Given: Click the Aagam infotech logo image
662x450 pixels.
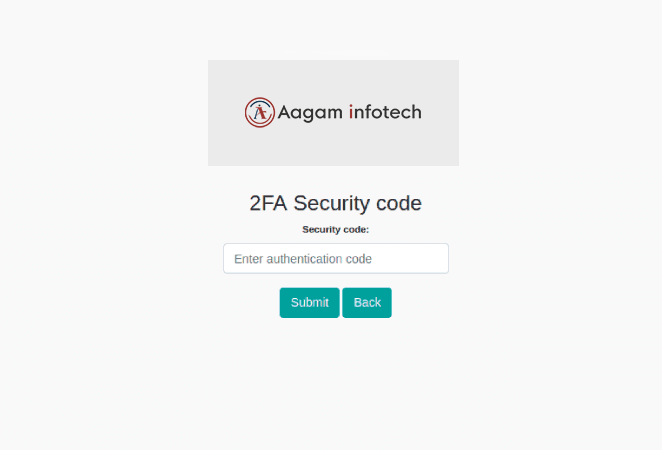Looking at the screenshot, I should tap(333, 113).
